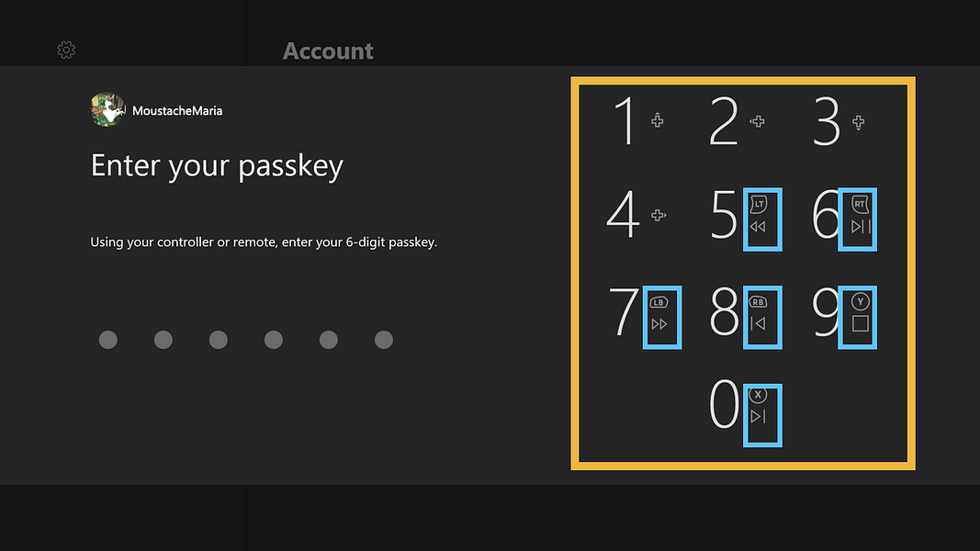Click the fast-forward icon next to 7
980x551 pixels.
pos(659,324)
